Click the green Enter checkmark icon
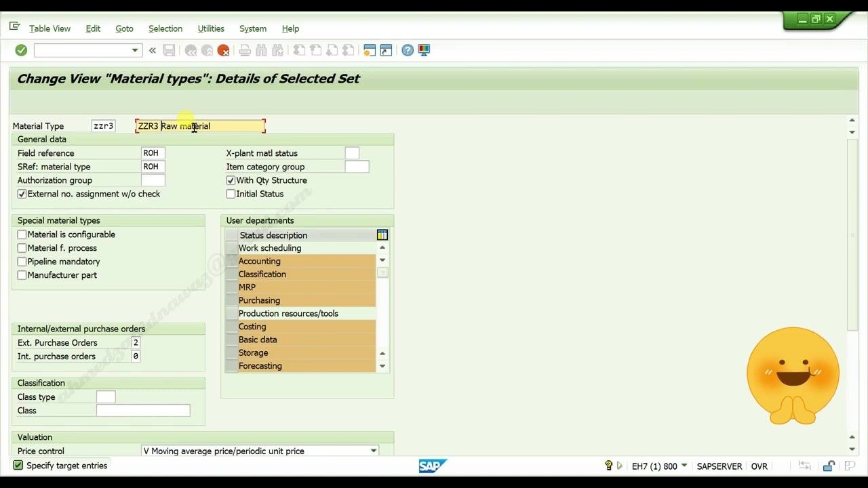This screenshot has height=488, width=868. click(21, 50)
